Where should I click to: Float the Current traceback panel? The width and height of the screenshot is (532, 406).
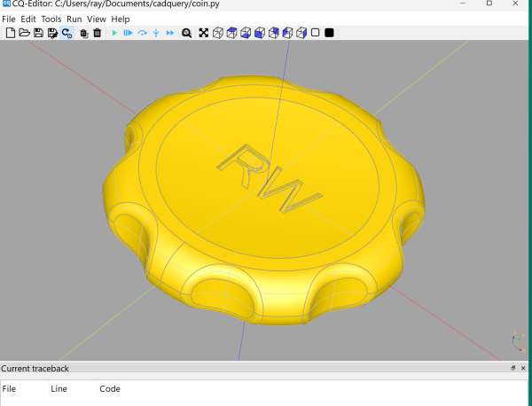[512, 368]
